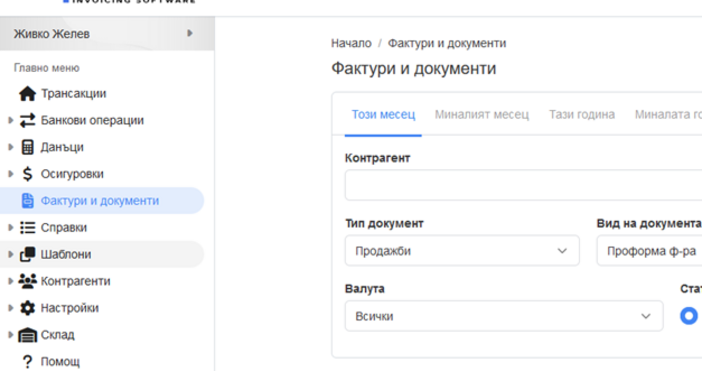Click the swap arrows icon for Банкови операции
The image size is (702, 371).
[27, 120]
